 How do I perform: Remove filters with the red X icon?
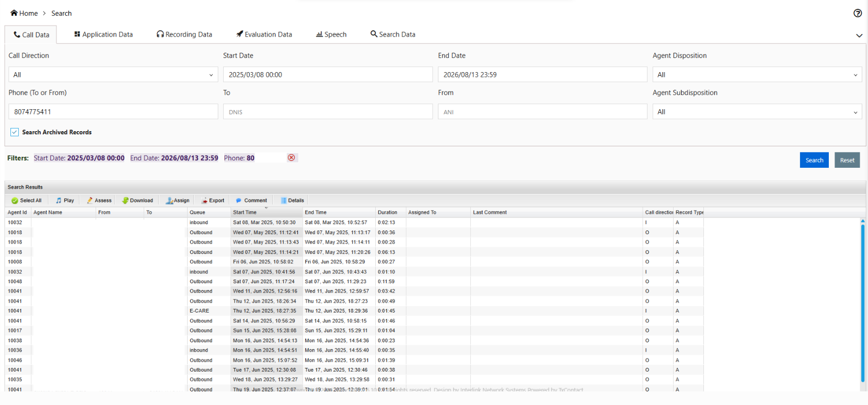(292, 158)
